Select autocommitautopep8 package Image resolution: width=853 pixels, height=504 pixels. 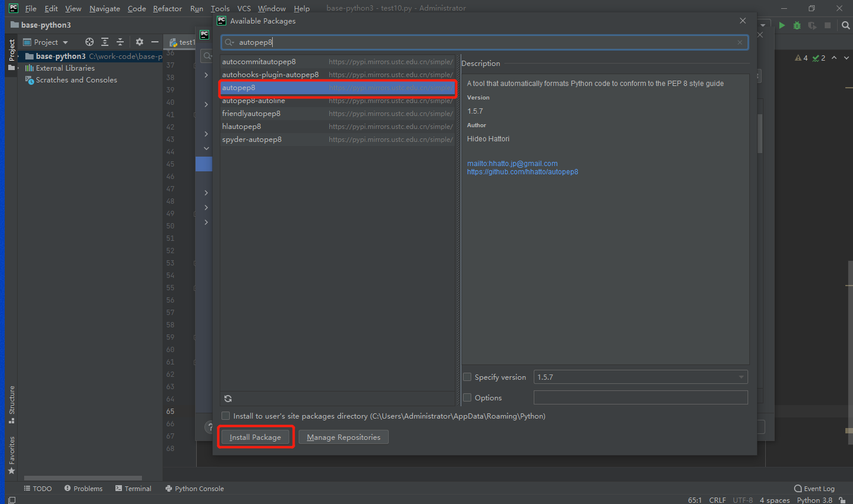click(338, 62)
